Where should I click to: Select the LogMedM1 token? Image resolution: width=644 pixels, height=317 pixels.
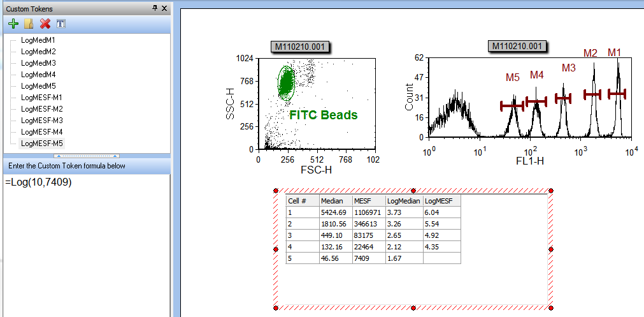(38, 40)
